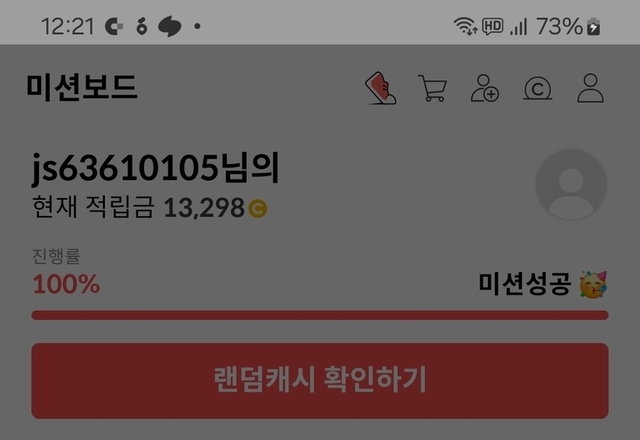Tap the red mission progress bar
This screenshot has width=640, height=440.
(x=320, y=315)
